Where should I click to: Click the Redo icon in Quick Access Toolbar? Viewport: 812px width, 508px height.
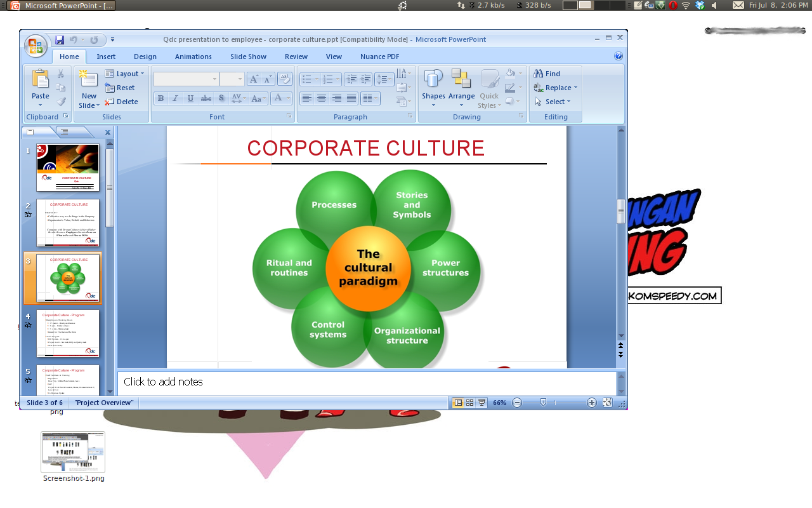pyautogui.click(x=94, y=40)
